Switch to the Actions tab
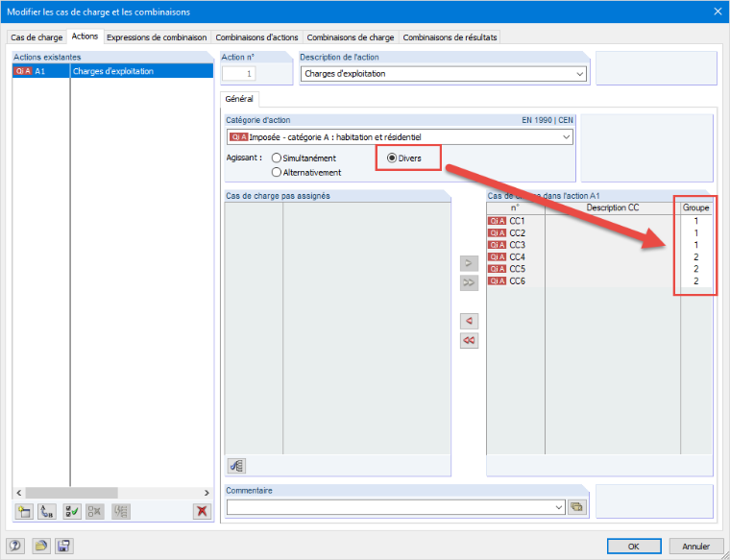Viewport: 730px width, 560px height. [85, 37]
